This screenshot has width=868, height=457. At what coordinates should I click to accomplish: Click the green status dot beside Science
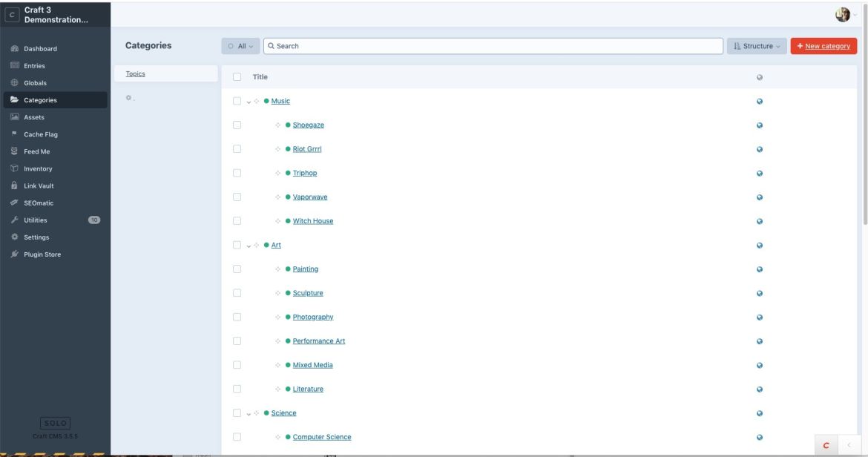pyautogui.click(x=266, y=412)
